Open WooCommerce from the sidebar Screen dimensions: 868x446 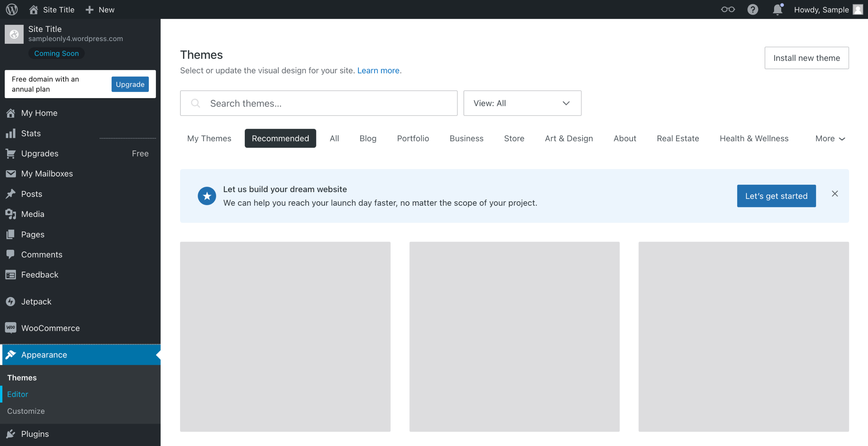coord(50,328)
